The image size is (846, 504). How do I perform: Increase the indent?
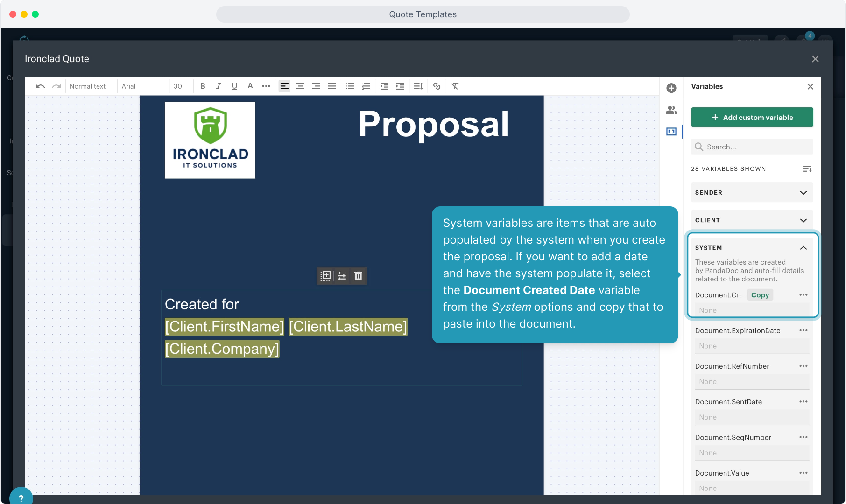(x=400, y=86)
